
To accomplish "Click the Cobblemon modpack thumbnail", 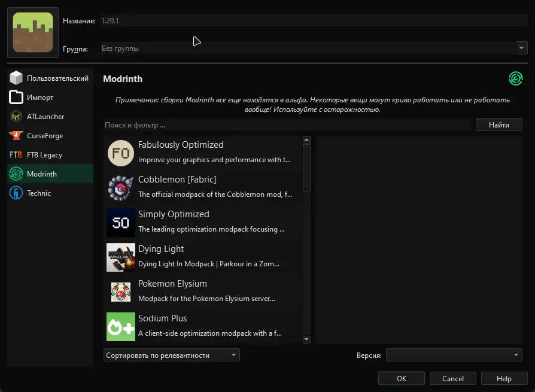I will pos(121,188).
